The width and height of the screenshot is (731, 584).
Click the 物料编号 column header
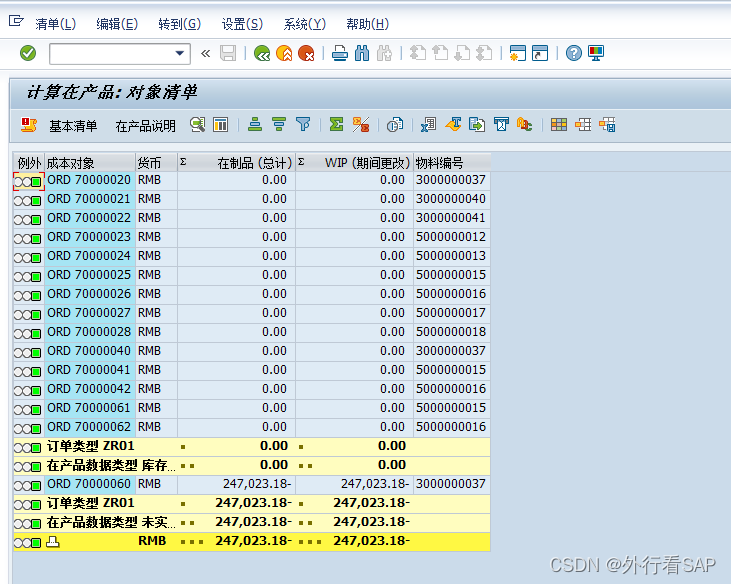click(x=452, y=163)
